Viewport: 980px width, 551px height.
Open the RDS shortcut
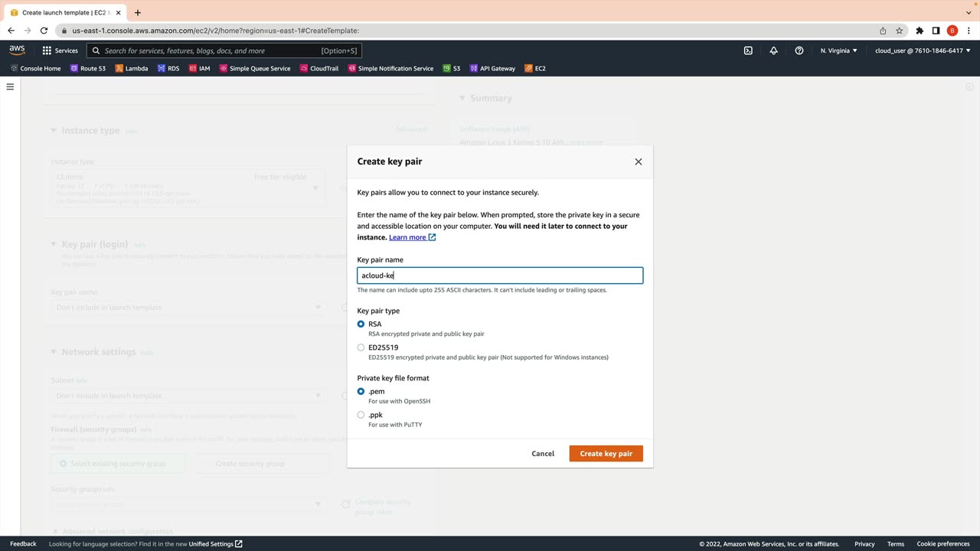point(168,68)
